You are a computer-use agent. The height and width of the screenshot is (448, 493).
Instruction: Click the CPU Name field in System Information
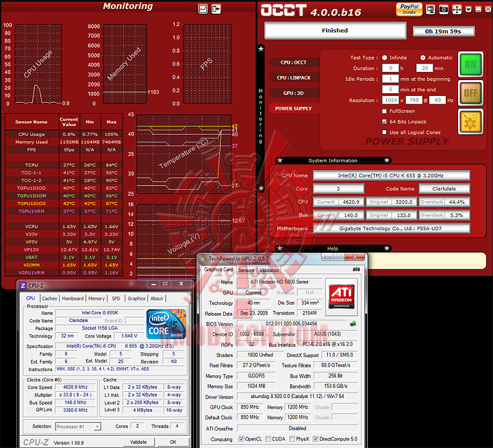(x=392, y=175)
